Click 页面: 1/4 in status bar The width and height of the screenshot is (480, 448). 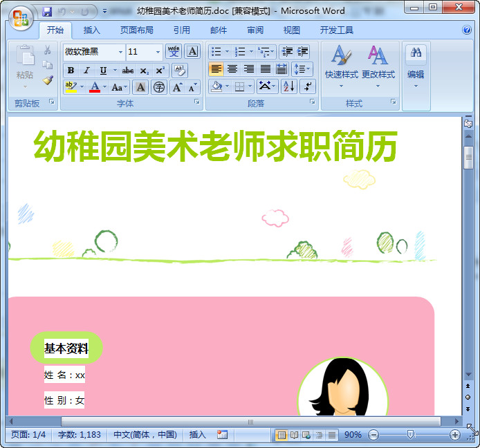(28, 435)
